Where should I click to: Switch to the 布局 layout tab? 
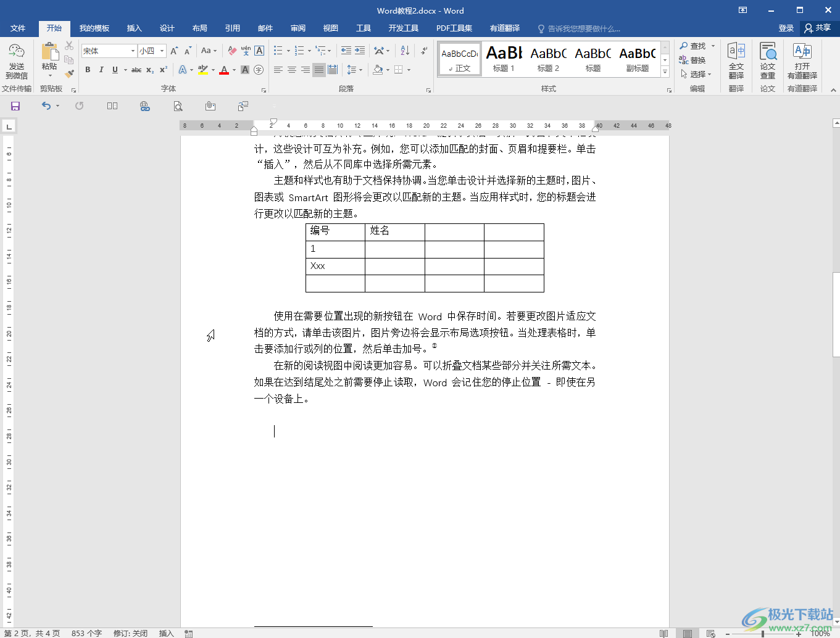pyautogui.click(x=199, y=28)
